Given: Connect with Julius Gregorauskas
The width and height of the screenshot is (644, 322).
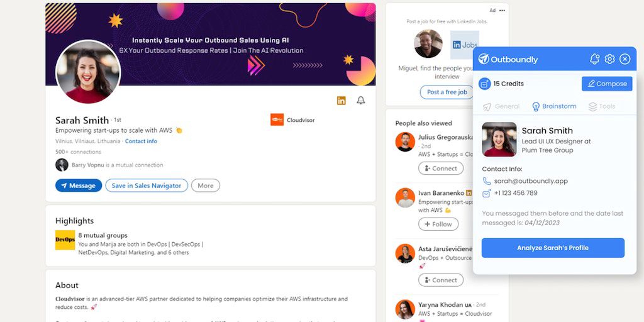Looking at the screenshot, I should 441,169.
